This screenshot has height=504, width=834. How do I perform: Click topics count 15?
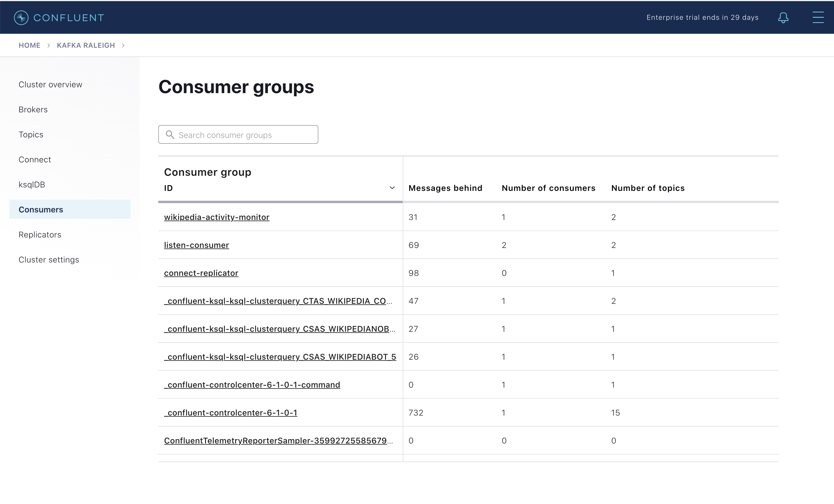point(616,413)
